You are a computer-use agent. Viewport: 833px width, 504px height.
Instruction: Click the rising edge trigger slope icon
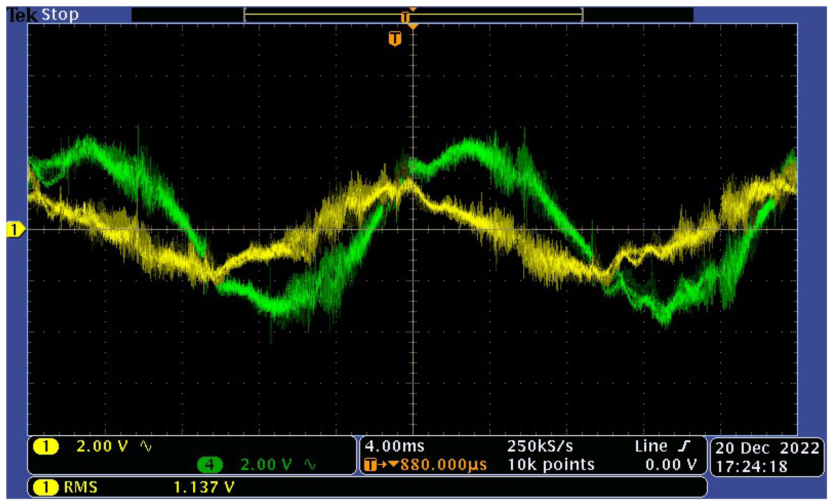click(x=684, y=446)
